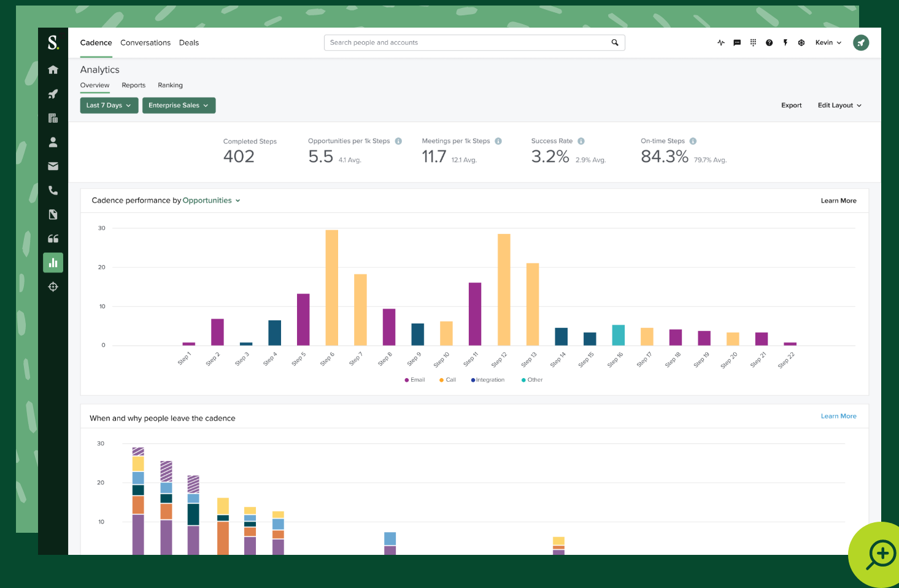Screen dimensions: 899x588
Task: Open the People icon in sidebar
Action: pyautogui.click(x=53, y=142)
